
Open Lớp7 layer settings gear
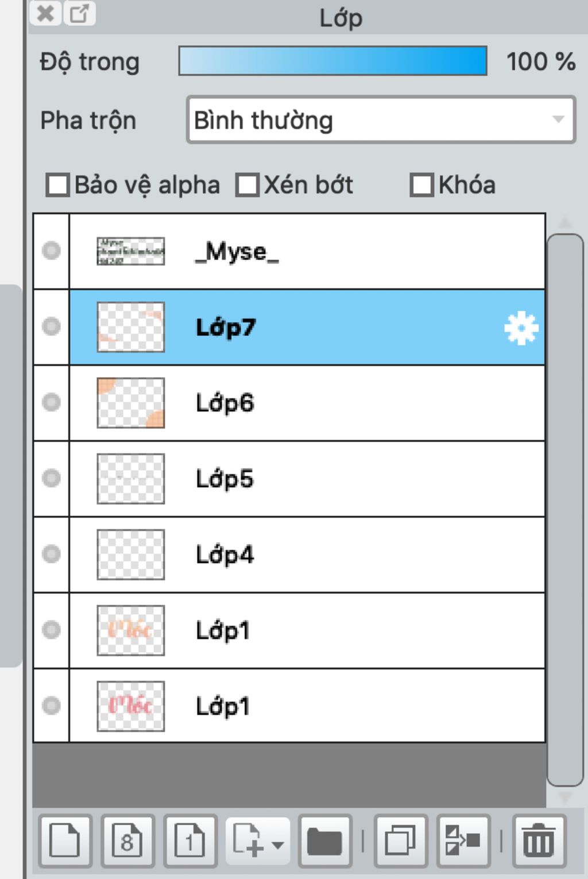521,328
